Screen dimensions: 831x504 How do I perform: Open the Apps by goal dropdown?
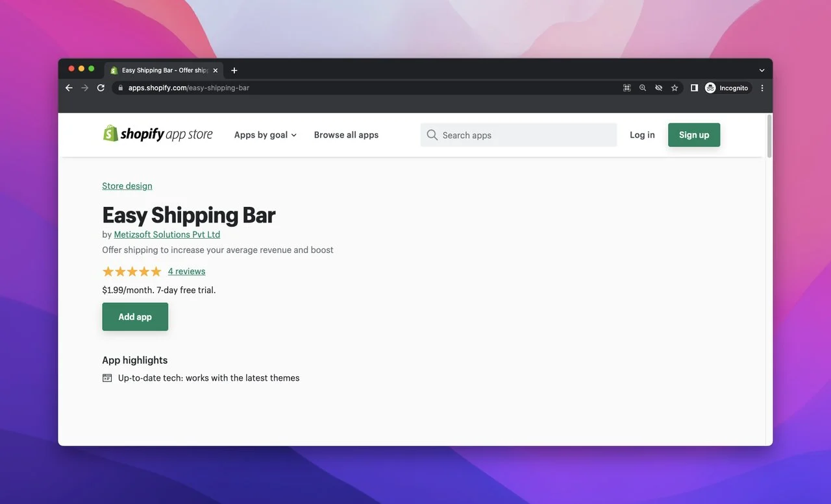point(265,135)
